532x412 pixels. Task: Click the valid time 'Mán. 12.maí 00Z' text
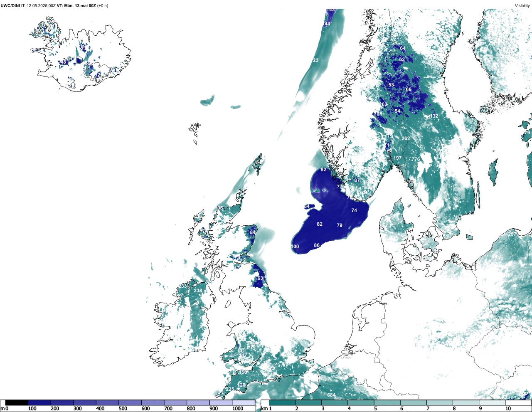[x=80, y=6]
